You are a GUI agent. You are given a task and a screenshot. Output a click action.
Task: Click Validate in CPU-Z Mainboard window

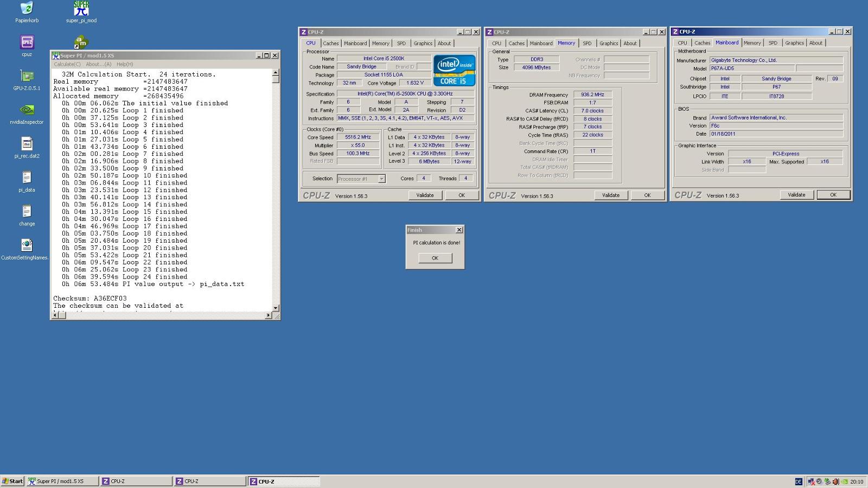point(796,195)
